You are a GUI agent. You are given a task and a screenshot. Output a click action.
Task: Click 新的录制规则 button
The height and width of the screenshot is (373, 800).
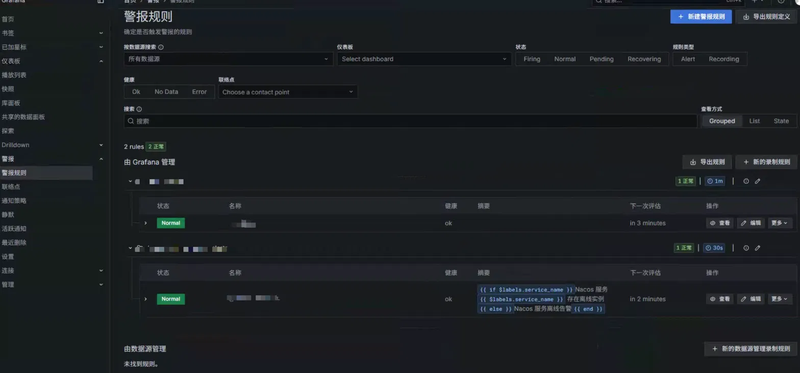(x=766, y=162)
